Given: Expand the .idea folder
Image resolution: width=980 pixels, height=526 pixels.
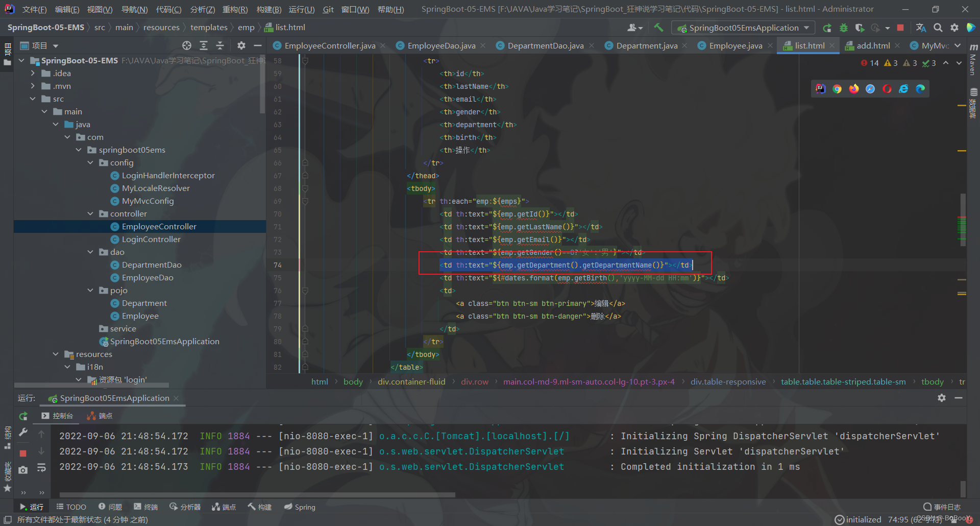Looking at the screenshot, I should pyautogui.click(x=33, y=74).
